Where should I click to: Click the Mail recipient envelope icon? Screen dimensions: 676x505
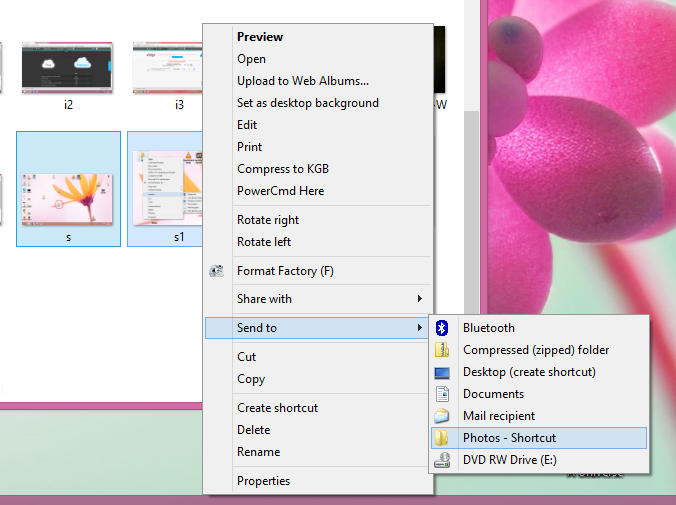[442, 416]
